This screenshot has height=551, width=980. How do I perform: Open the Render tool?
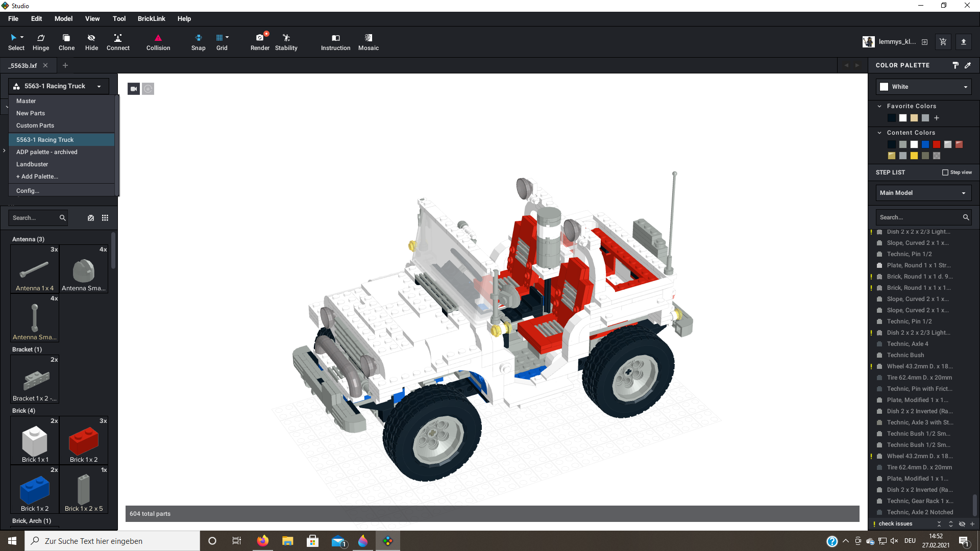[260, 42]
